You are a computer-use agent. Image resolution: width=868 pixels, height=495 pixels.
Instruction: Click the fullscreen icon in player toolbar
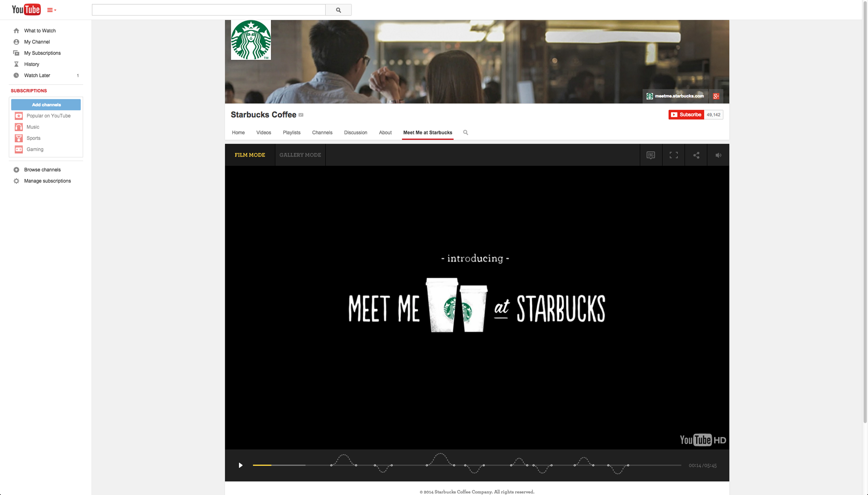tap(673, 155)
